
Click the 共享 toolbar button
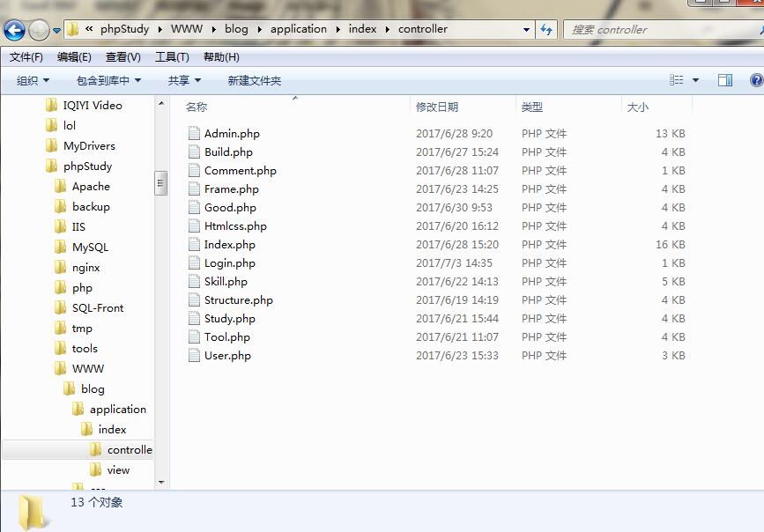pyautogui.click(x=184, y=81)
